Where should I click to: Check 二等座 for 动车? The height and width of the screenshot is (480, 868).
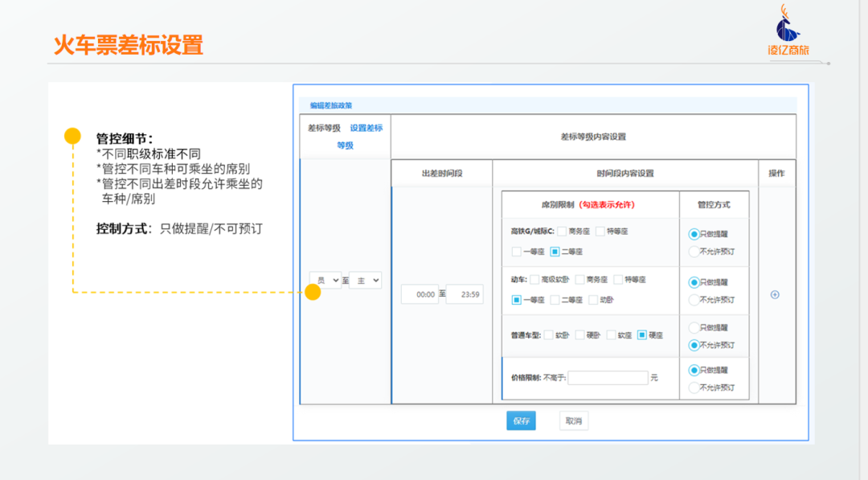555,300
